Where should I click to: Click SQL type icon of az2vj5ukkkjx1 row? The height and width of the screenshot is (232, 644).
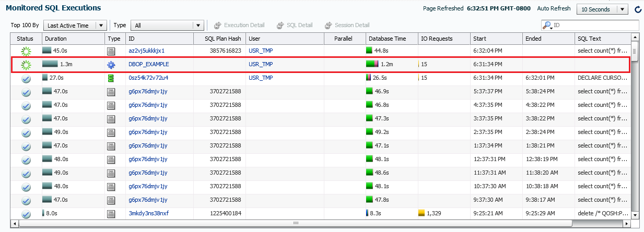(x=111, y=51)
